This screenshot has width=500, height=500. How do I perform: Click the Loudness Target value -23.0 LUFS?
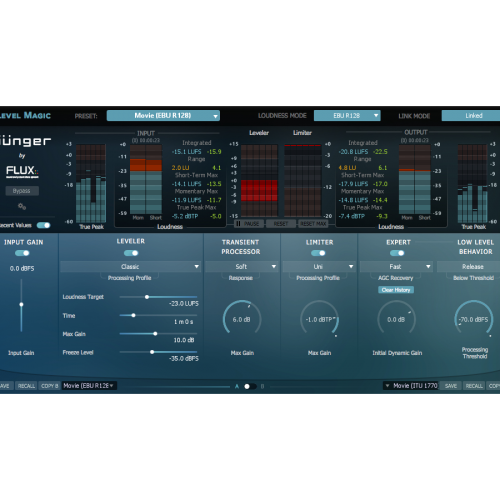coord(184,304)
